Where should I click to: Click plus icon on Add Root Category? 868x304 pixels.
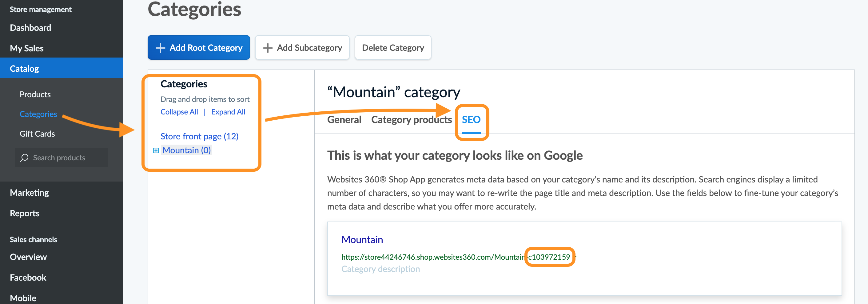(160, 48)
